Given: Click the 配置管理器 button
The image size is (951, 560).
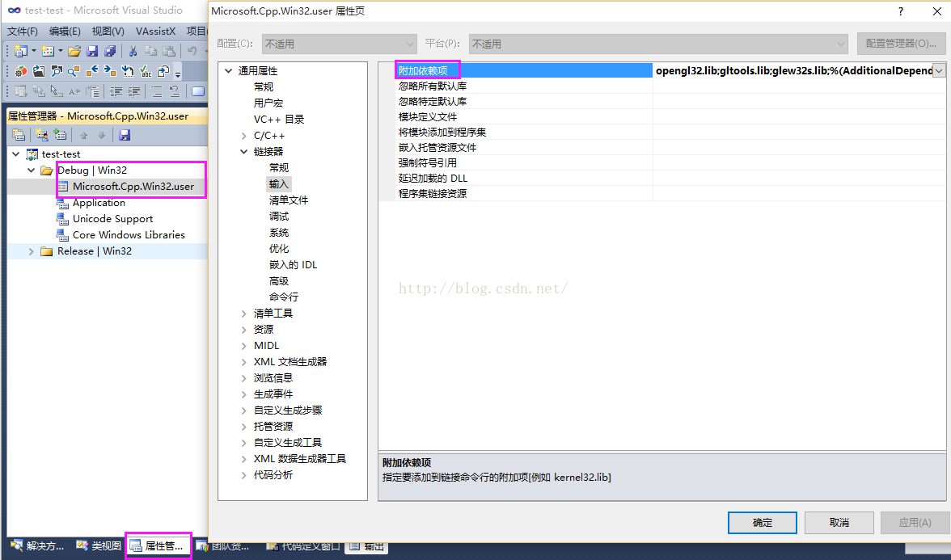Looking at the screenshot, I should (901, 44).
